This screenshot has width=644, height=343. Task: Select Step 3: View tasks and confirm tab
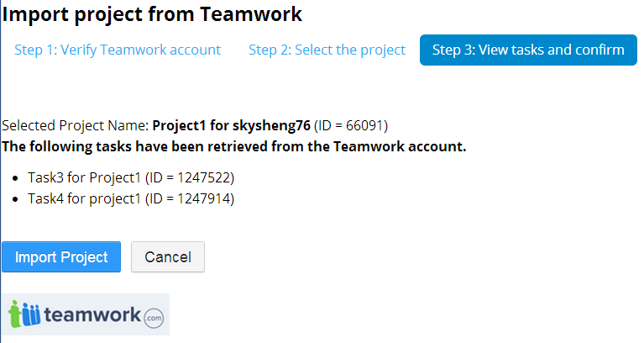pos(528,50)
